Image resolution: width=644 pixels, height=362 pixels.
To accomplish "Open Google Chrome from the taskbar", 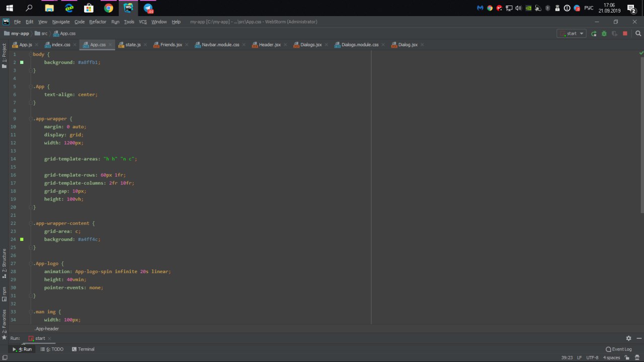I will click(109, 8).
